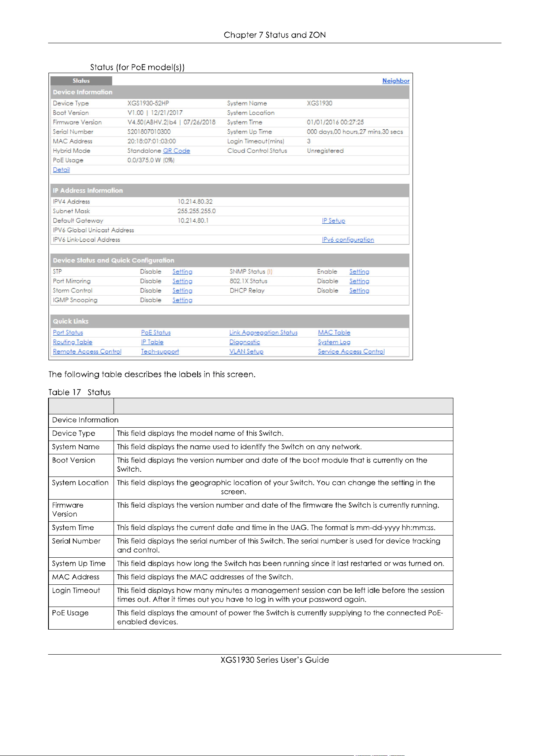Image resolution: width=535 pixels, height=756 pixels.
Task: Open Setting link for SNMP Status
Action: click(359, 272)
